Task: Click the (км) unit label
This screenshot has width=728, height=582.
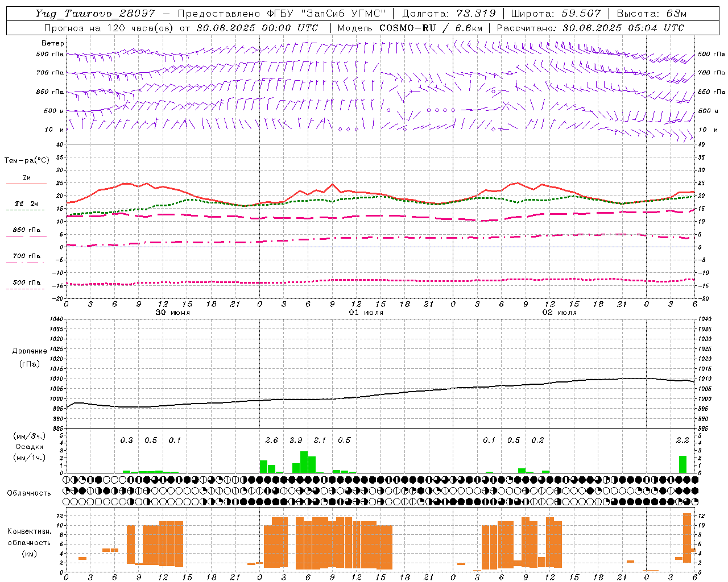Action: 29,554
